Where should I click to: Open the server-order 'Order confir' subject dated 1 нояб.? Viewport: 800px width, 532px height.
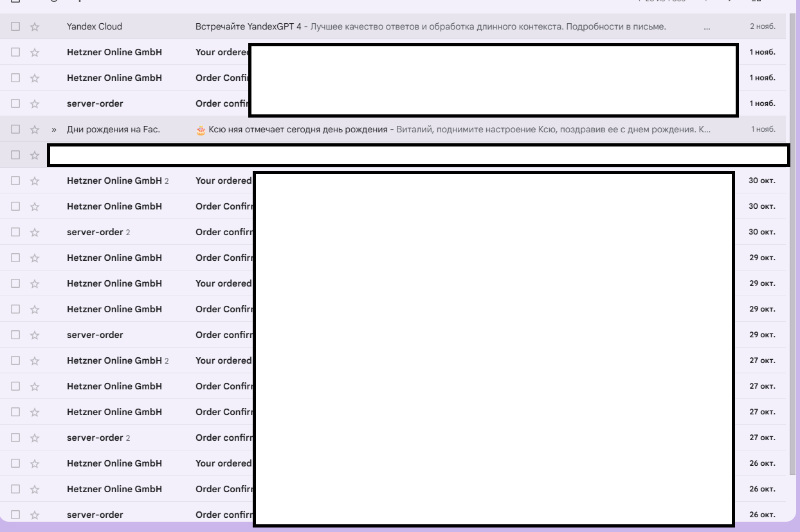(x=222, y=103)
